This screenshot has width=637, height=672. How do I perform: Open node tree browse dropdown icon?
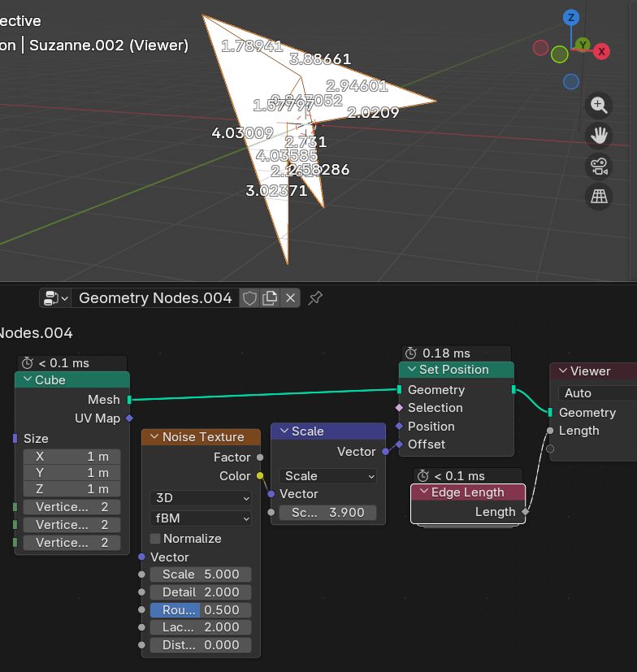point(55,298)
